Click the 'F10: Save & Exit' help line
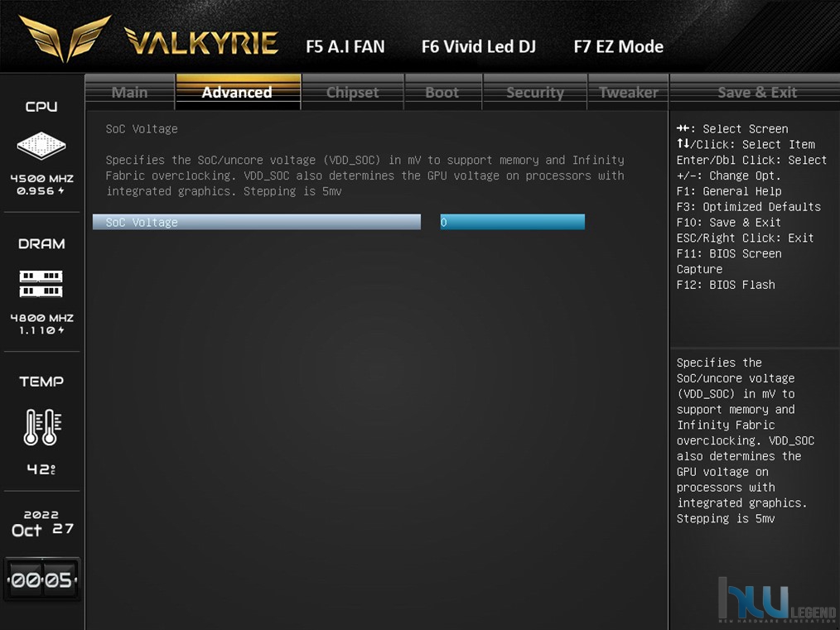This screenshot has width=840, height=630. point(728,222)
